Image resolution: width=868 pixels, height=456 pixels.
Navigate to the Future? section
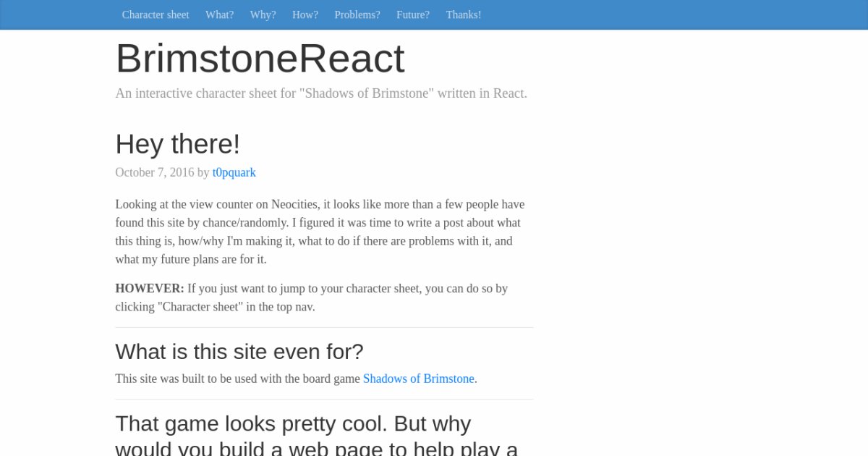[x=412, y=14]
